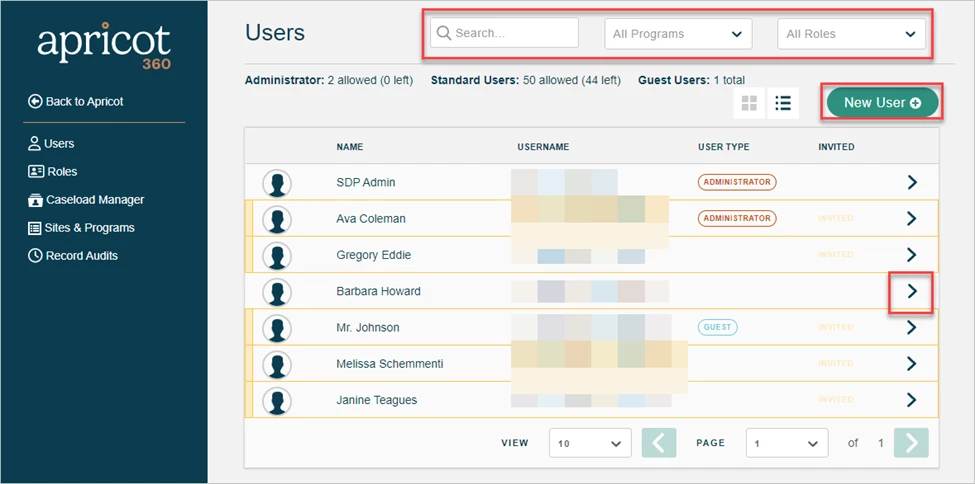The image size is (975, 484).
Task: Click Ava Coleman's ADMINISTRATOR badge
Action: (x=737, y=218)
